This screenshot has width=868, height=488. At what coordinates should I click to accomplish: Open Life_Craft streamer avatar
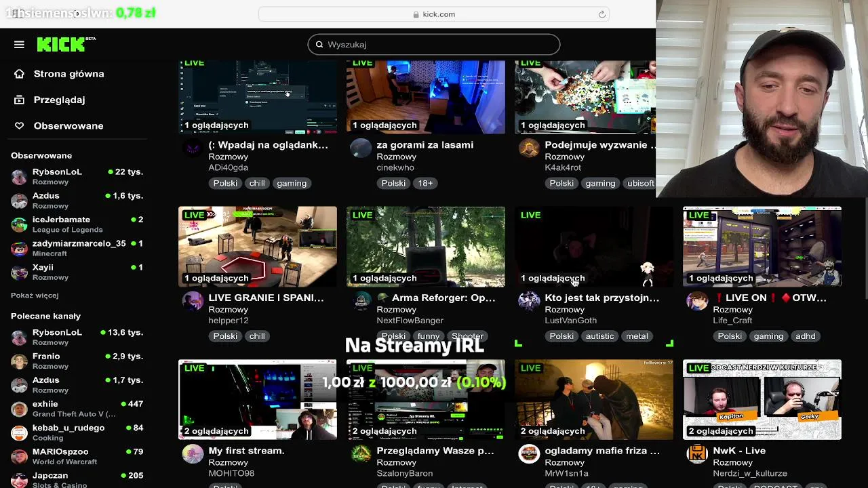coord(697,301)
